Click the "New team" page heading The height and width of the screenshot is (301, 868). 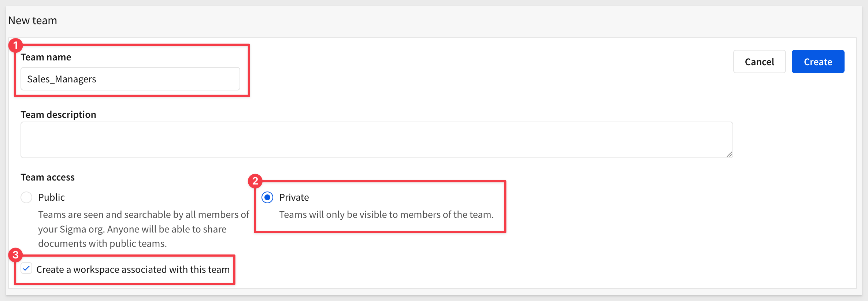pyautogui.click(x=33, y=21)
